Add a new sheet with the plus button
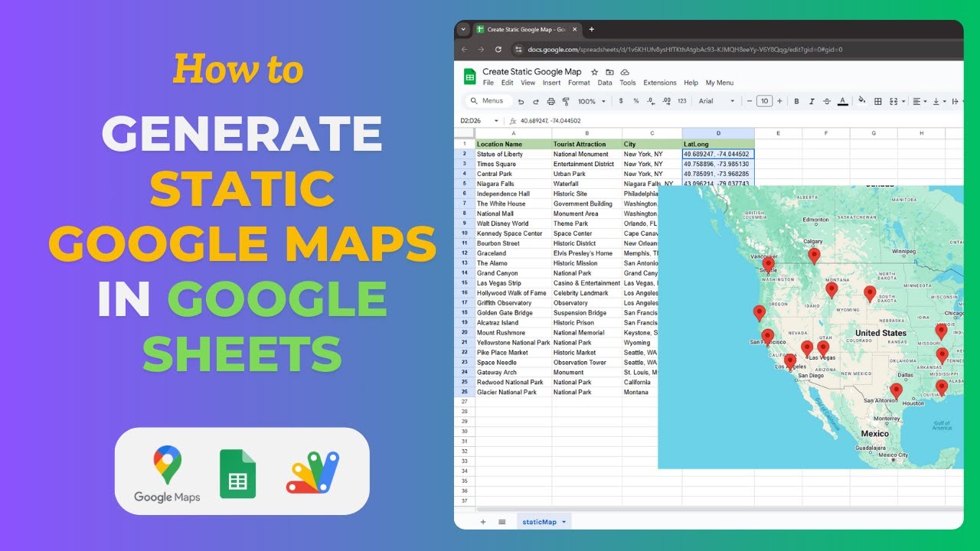Screen dimensions: 980x551 [482, 522]
